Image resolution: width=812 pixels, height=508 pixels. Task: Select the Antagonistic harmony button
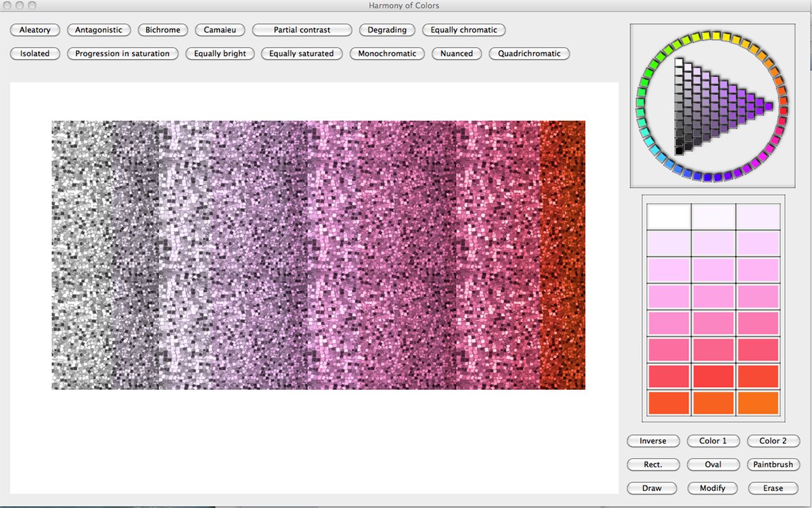[98, 30]
